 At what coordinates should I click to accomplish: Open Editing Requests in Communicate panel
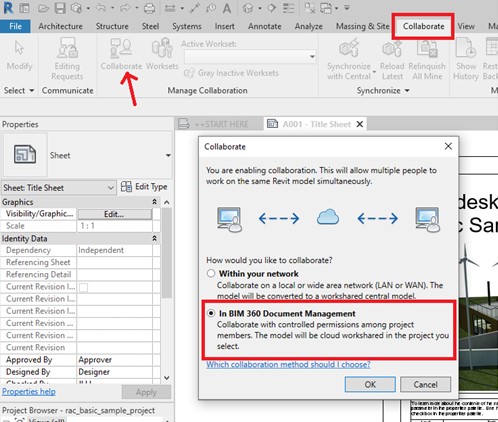pyautogui.click(x=67, y=59)
